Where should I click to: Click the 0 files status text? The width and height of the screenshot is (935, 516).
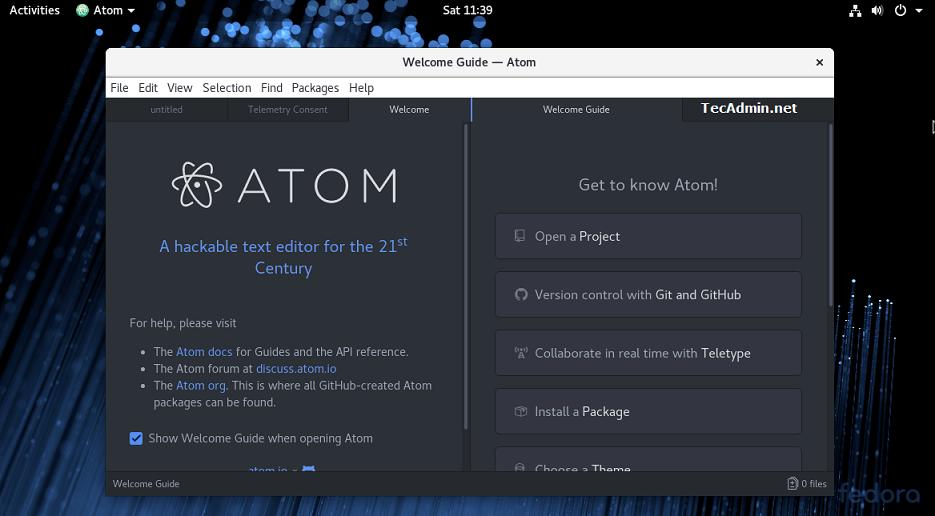[x=814, y=484]
